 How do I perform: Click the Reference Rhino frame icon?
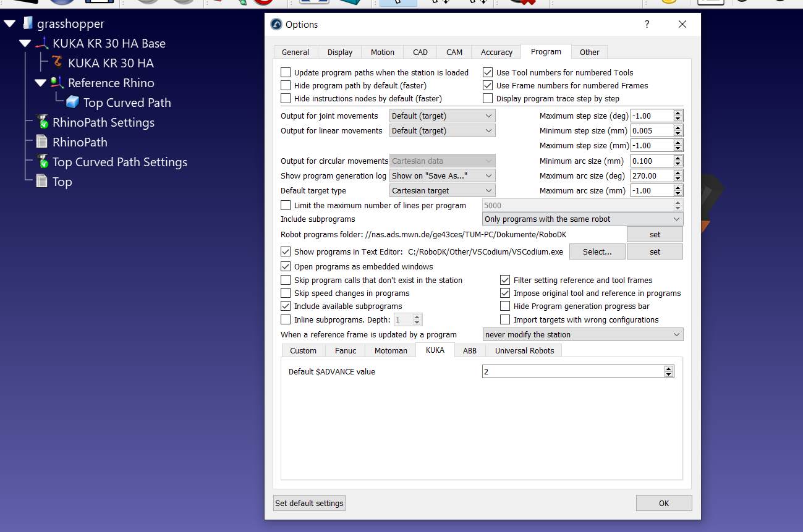pyautogui.click(x=57, y=83)
